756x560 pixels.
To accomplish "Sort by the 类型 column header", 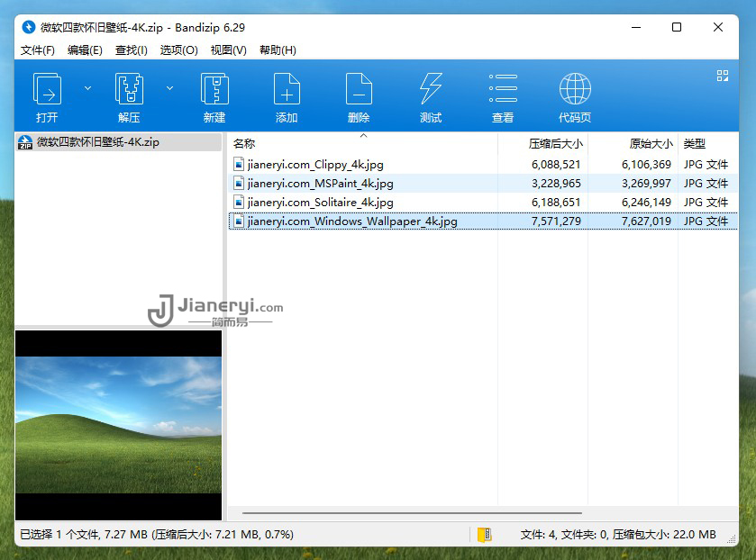I will point(695,144).
